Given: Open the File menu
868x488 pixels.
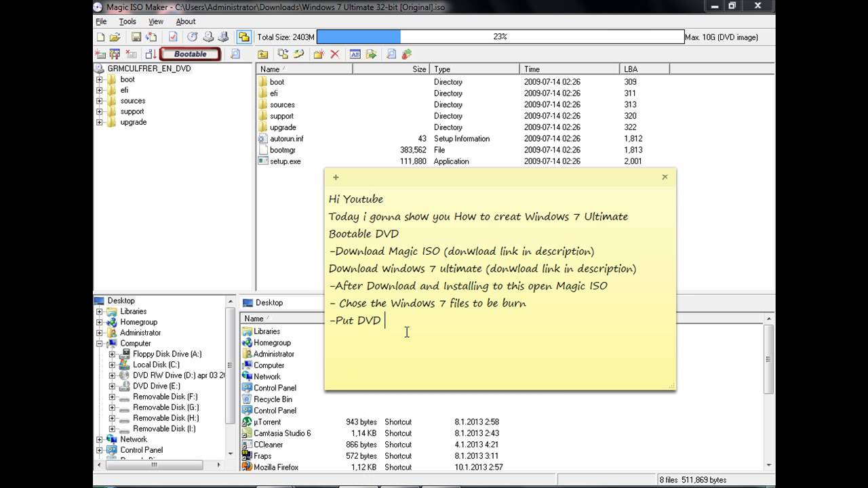Looking at the screenshot, I should (101, 22).
